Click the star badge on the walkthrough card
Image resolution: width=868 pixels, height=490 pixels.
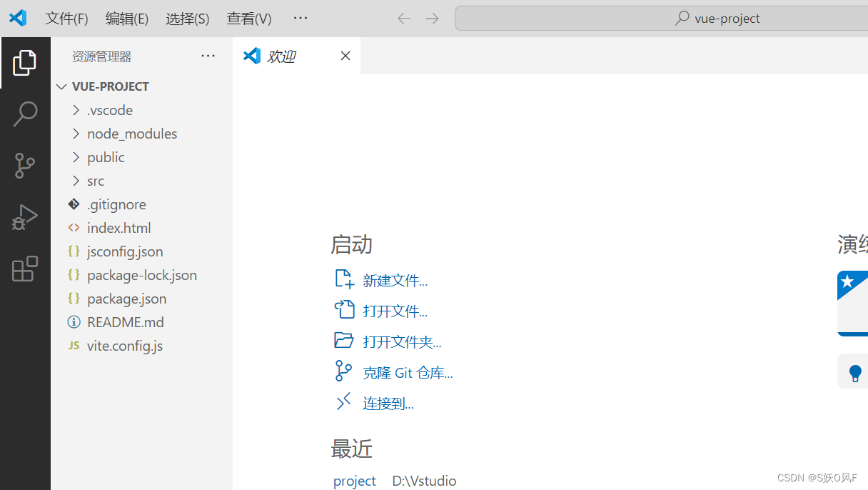(847, 281)
